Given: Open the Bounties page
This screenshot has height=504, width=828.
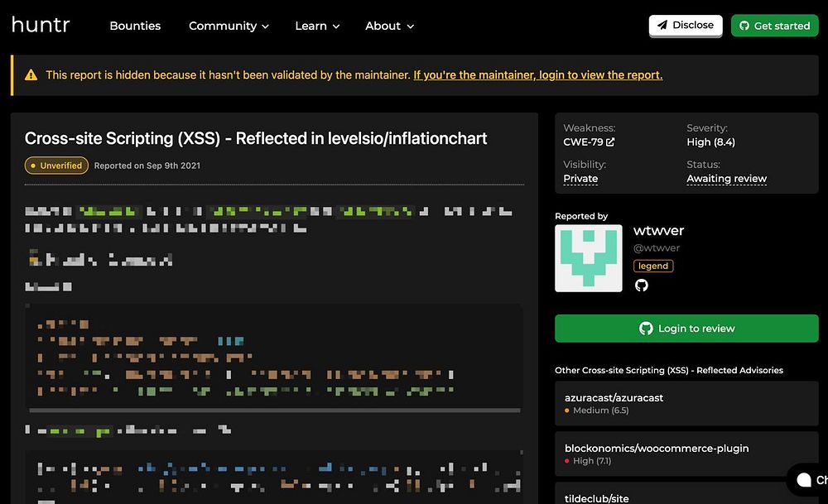Looking at the screenshot, I should click(135, 26).
